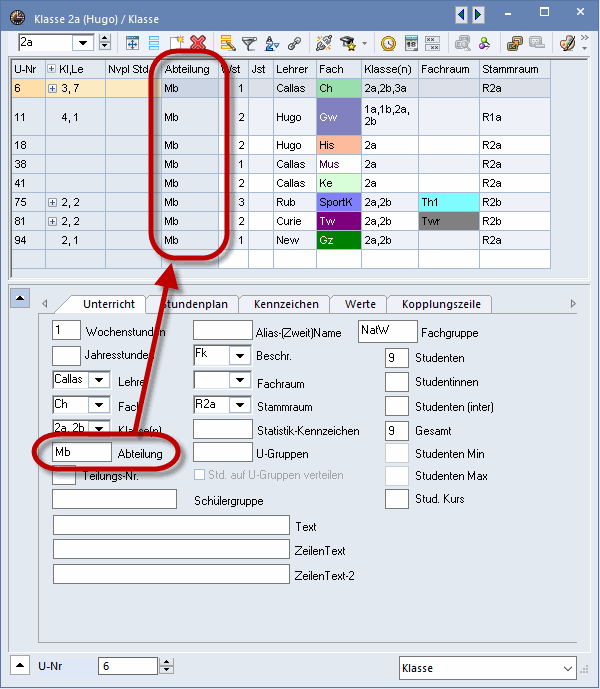Image resolution: width=600 pixels, height=689 pixels.
Task: Click the colored people group icon
Action: point(484,43)
